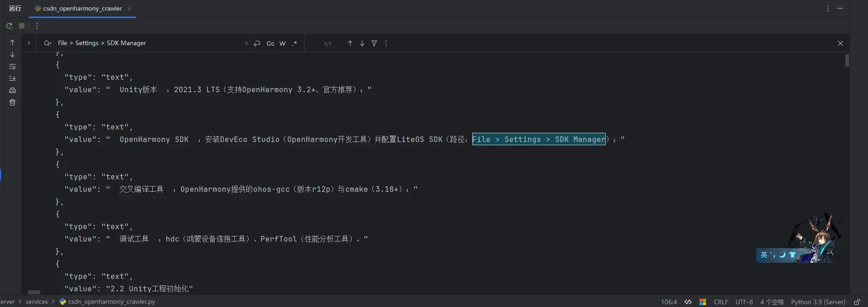Jump to previous search occurrence
The height and width of the screenshot is (307, 868).
(x=350, y=43)
